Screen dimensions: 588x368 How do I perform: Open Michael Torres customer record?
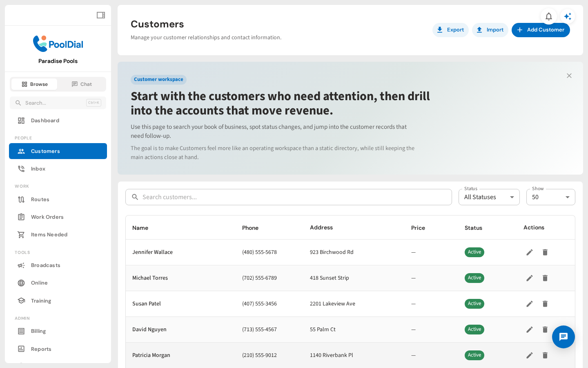pos(150,278)
